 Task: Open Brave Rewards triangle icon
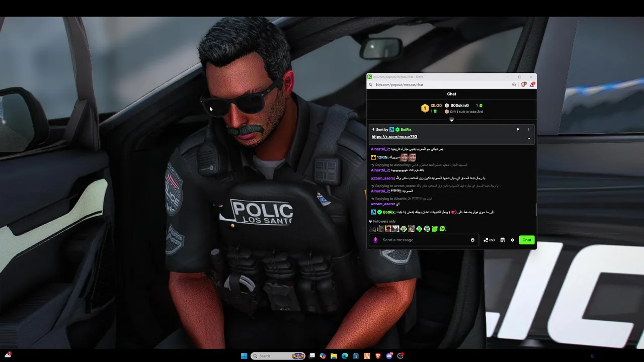click(x=532, y=84)
